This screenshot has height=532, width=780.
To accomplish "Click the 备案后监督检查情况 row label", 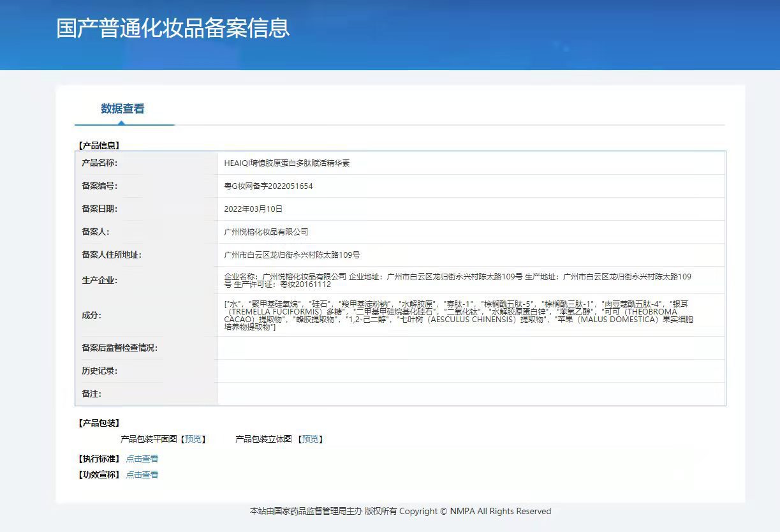I will click(x=119, y=348).
